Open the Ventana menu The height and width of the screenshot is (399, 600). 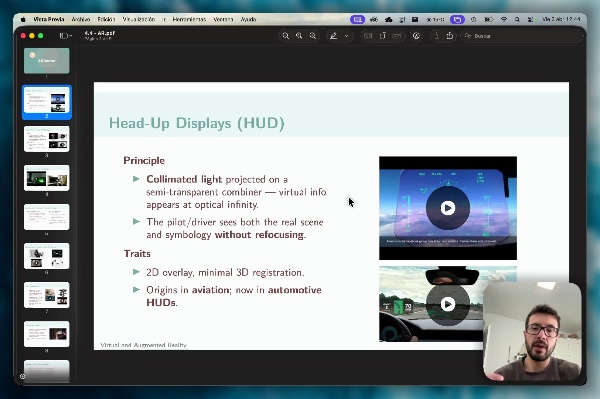(223, 19)
